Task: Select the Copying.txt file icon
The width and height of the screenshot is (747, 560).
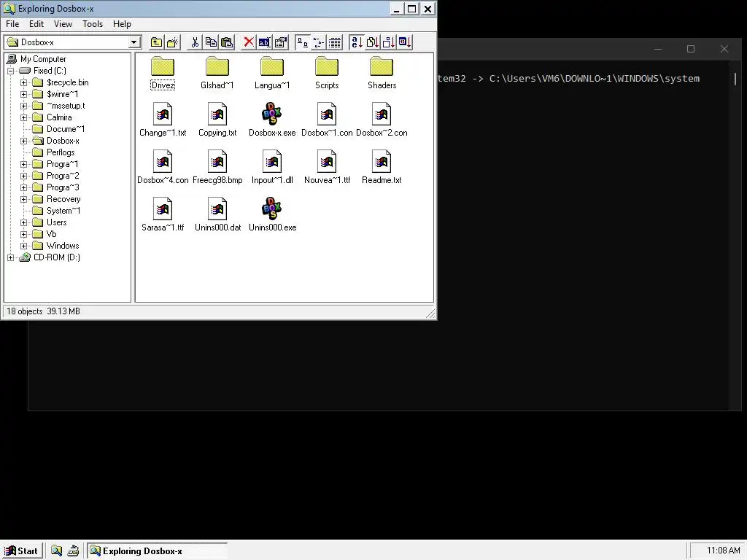Action: point(217,120)
